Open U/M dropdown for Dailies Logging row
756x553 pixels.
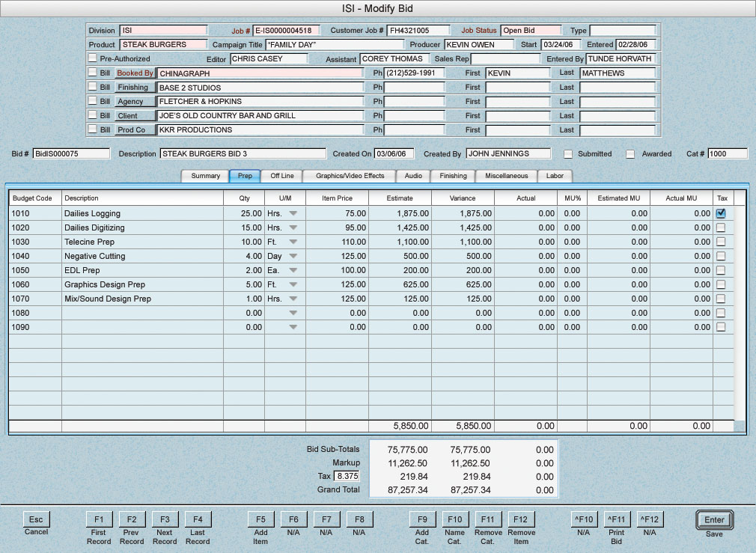(293, 214)
